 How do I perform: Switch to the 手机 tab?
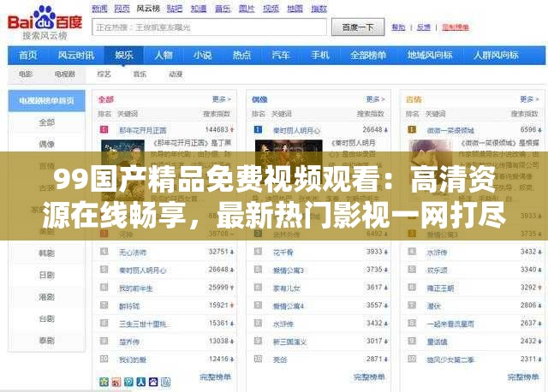320,55
